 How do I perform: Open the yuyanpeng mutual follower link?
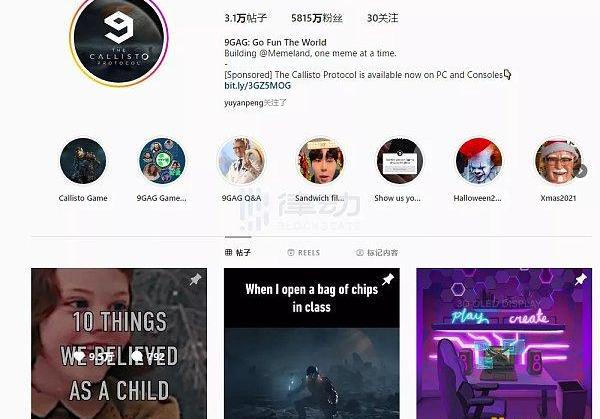coord(244,103)
